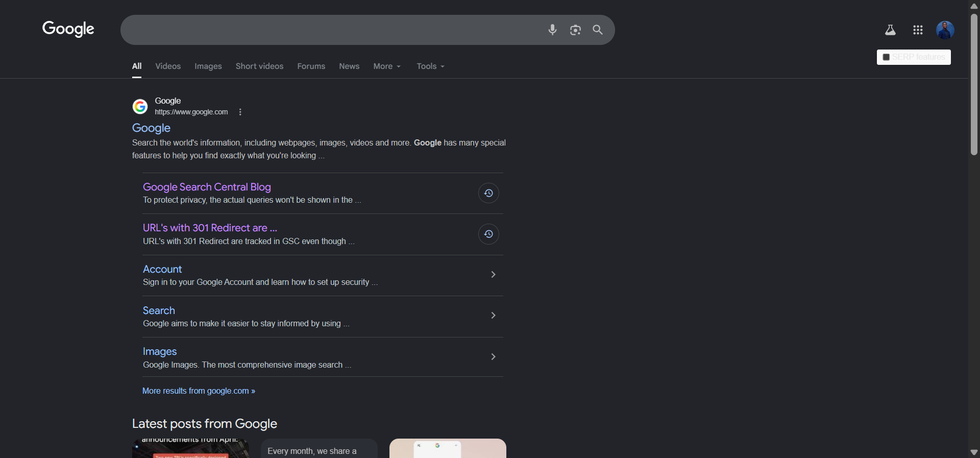This screenshot has height=458, width=980.
Task: Open Search Labs flask icon
Action: pos(890,30)
